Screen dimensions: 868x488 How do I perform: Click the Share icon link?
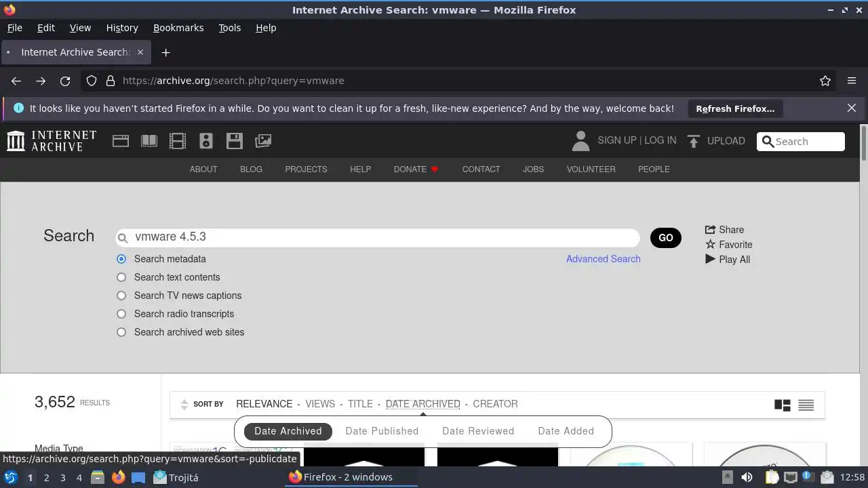pos(724,230)
